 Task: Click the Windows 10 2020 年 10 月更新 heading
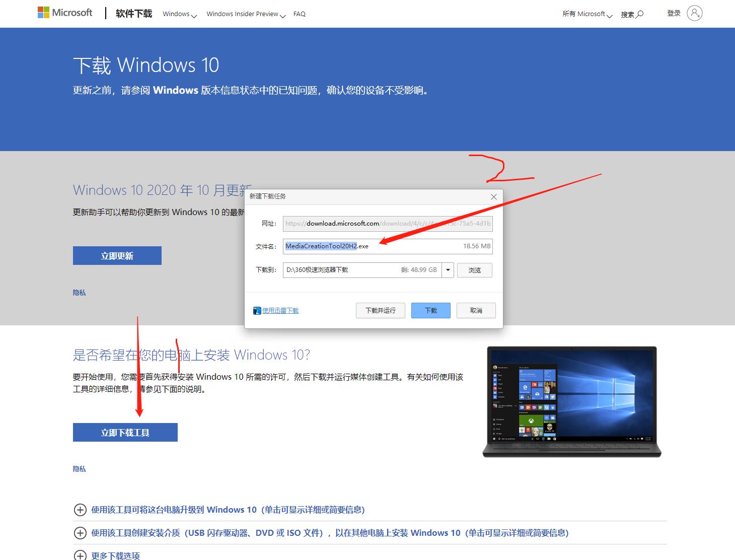click(162, 190)
